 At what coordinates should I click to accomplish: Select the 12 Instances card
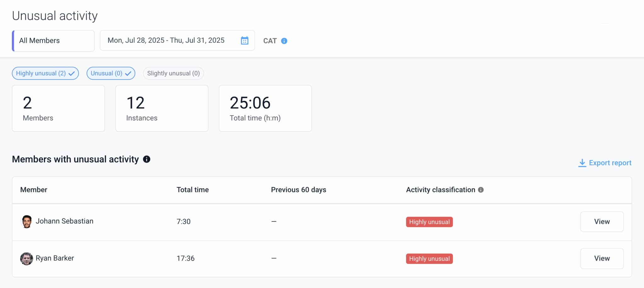[161, 108]
